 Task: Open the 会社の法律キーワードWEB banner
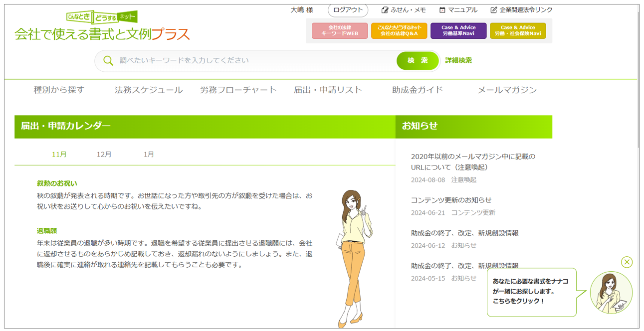[x=340, y=31]
